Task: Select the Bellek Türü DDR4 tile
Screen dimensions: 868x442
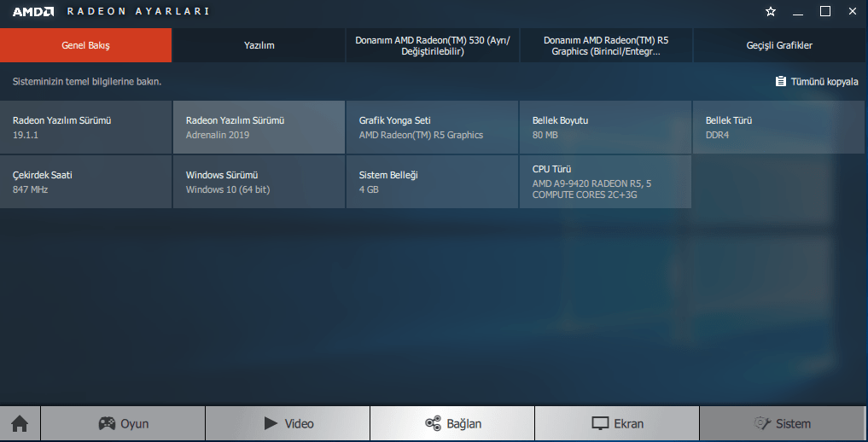Action: coord(779,127)
